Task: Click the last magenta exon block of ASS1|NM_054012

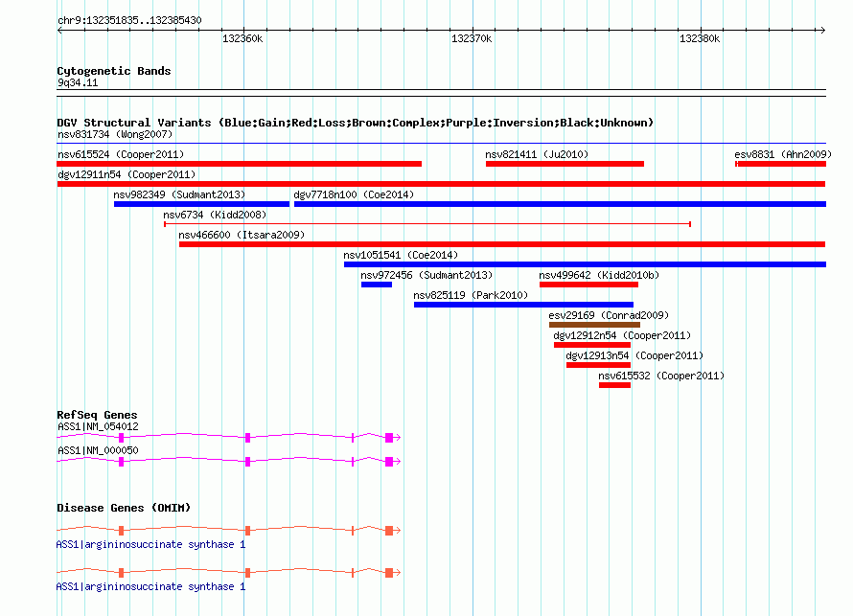Action: pos(389,438)
